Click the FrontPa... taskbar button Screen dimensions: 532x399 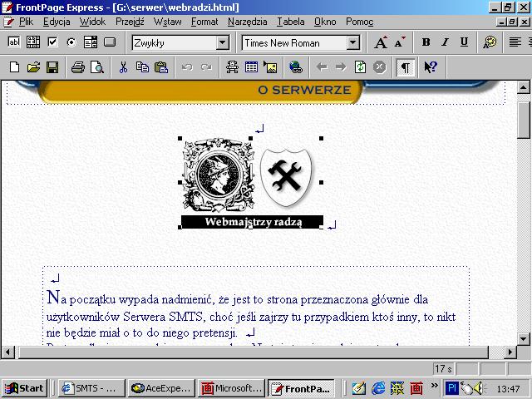tap(301, 388)
